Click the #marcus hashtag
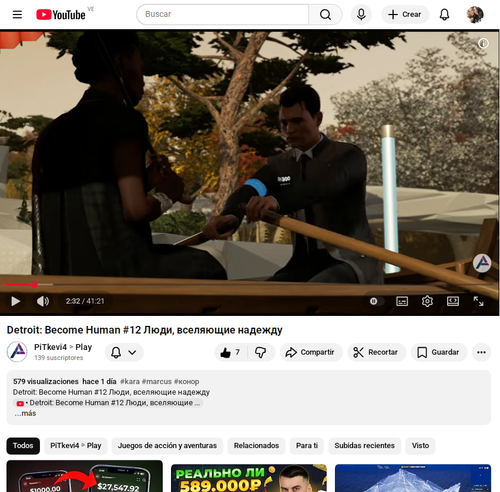 [156, 381]
